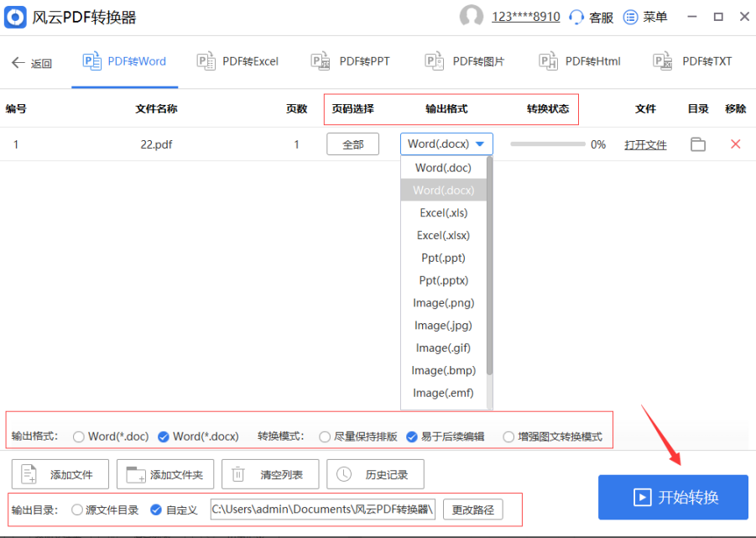Click the 更改路径 button
Viewport: 756px width, 538px height.
pyautogui.click(x=473, y=509)
